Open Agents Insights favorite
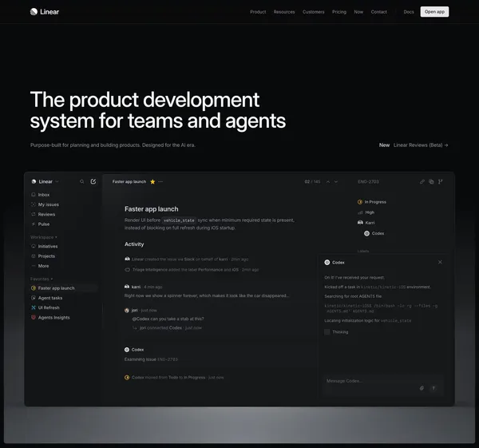The width and height of the screenshot is (479, 448). click(50, 318)
